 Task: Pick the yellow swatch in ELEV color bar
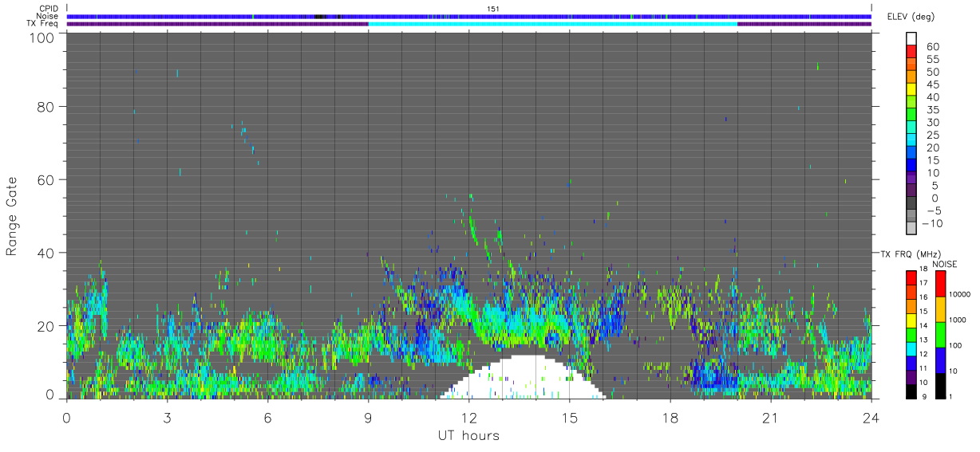(x=911, y=88)
